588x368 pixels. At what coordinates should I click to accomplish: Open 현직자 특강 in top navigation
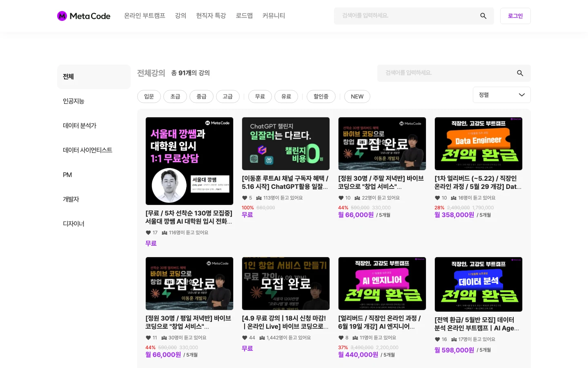(211, 16)
